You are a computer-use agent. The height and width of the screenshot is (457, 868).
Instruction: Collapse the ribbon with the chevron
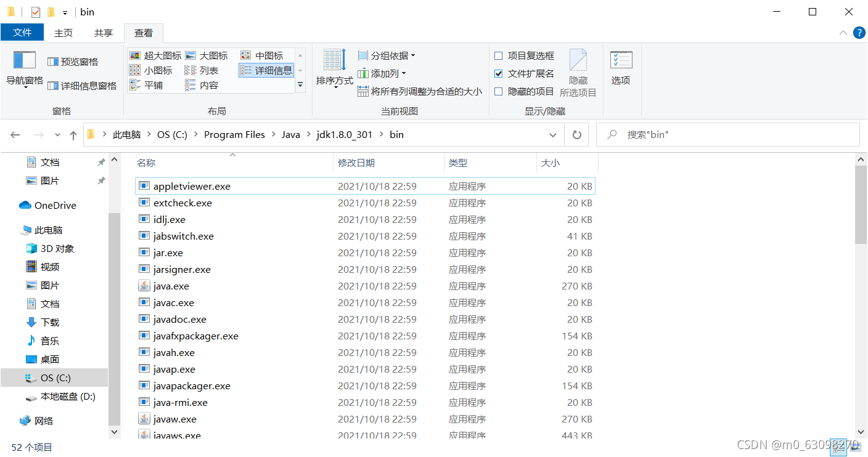pos(843,33)
